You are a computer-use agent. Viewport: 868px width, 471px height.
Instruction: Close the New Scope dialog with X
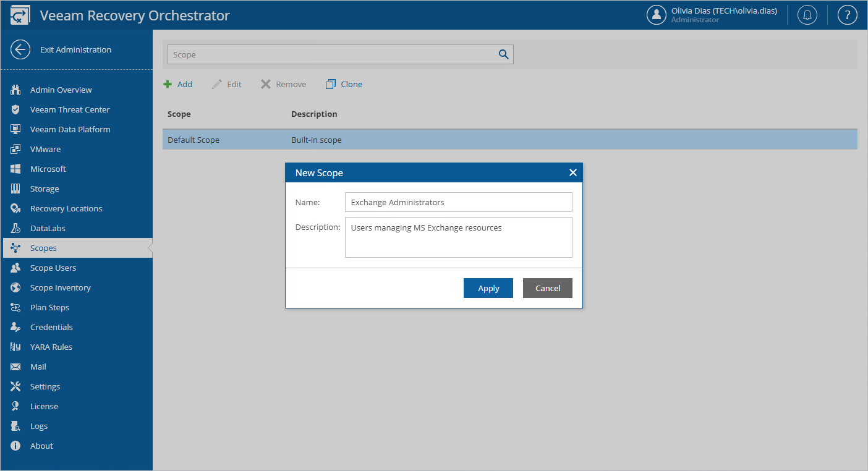(572, 172)
